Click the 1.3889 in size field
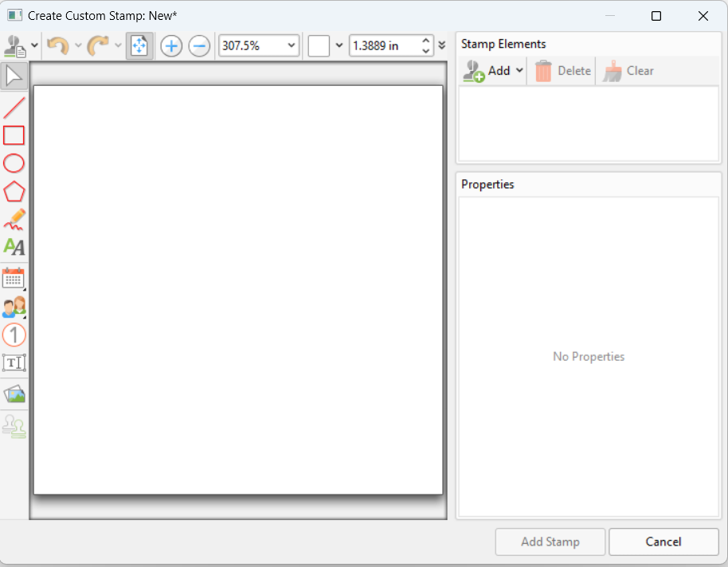This screenshot has width=728, height=567. 384,46
